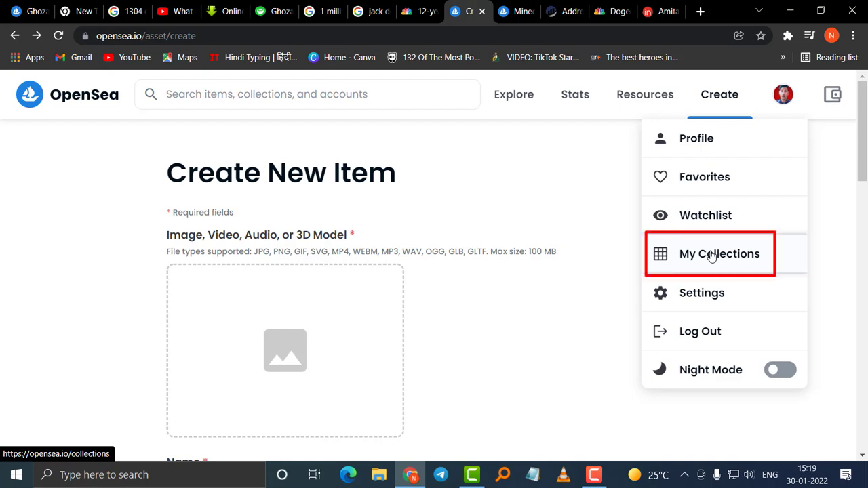Go back with browser back arrow
This screenshot has height=488, width=868.
click(15, 35)
